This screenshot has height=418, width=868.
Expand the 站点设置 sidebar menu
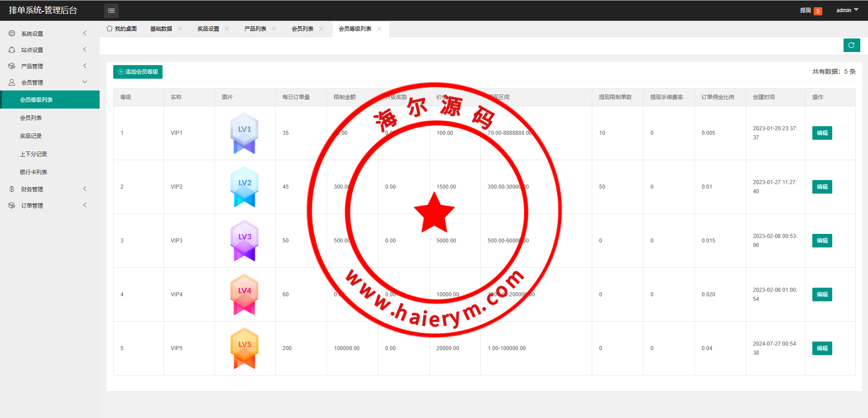tap(50, 50)
